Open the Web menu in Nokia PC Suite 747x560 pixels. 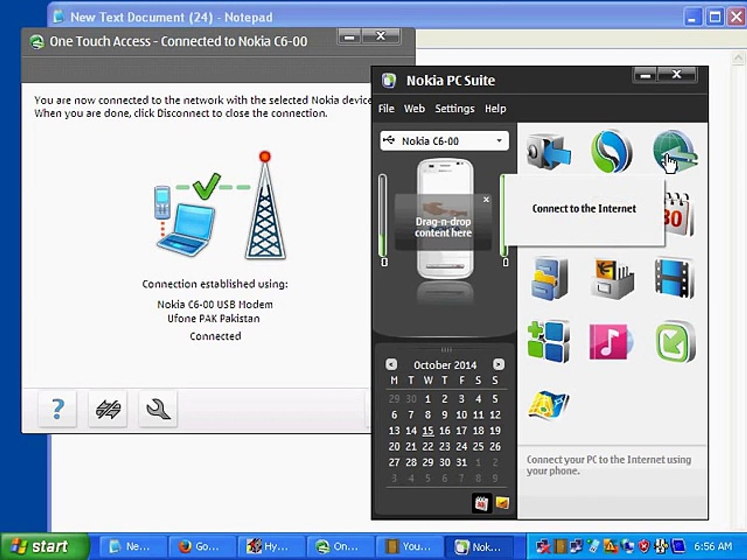pyautogui.click(x=414, y=108)
